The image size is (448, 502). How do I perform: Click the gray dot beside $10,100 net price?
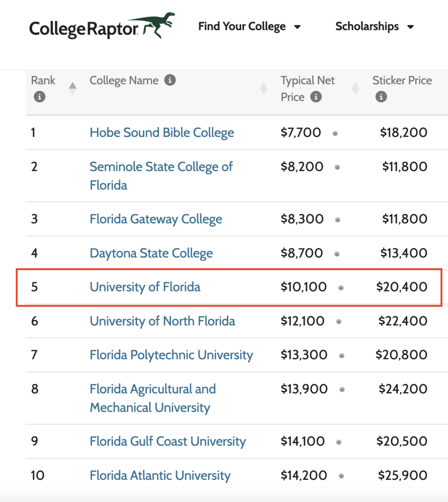341,288
